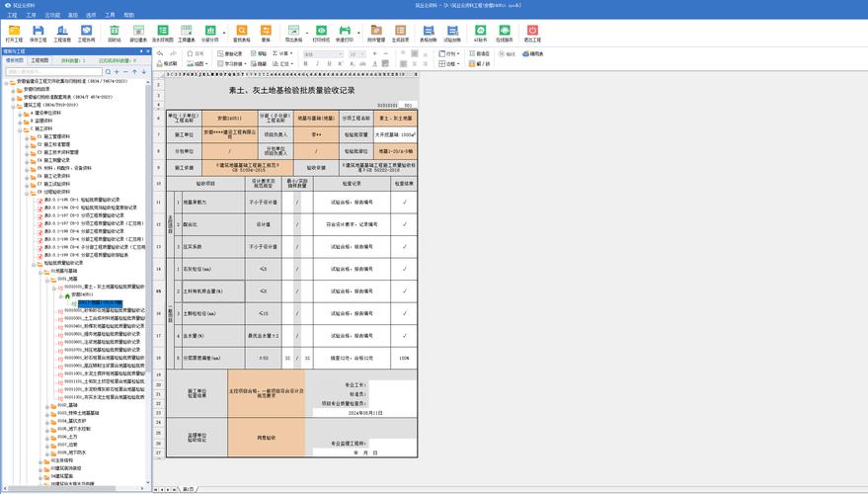Click the form title 素土、灰土地基检验批质量验收记录
The height and width of the screenshot is (494, 868).
291,90
